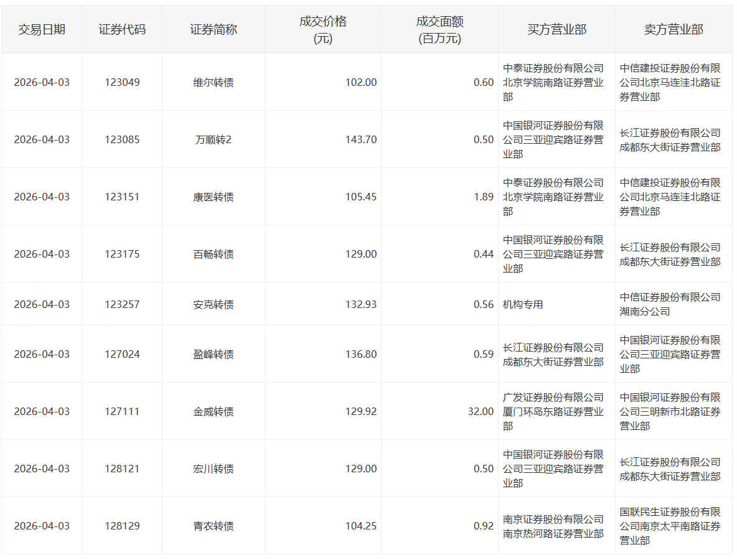Click price value 143.70
737x560 pixels.
(361, 139)
